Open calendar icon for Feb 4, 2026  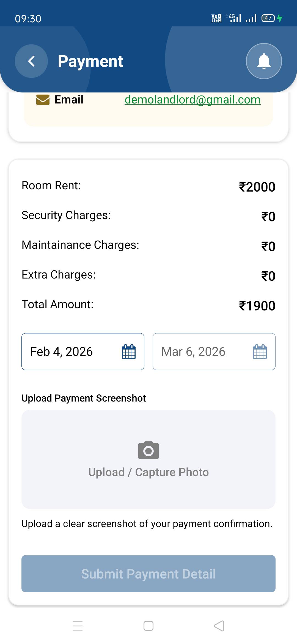[x=129, y=352]
